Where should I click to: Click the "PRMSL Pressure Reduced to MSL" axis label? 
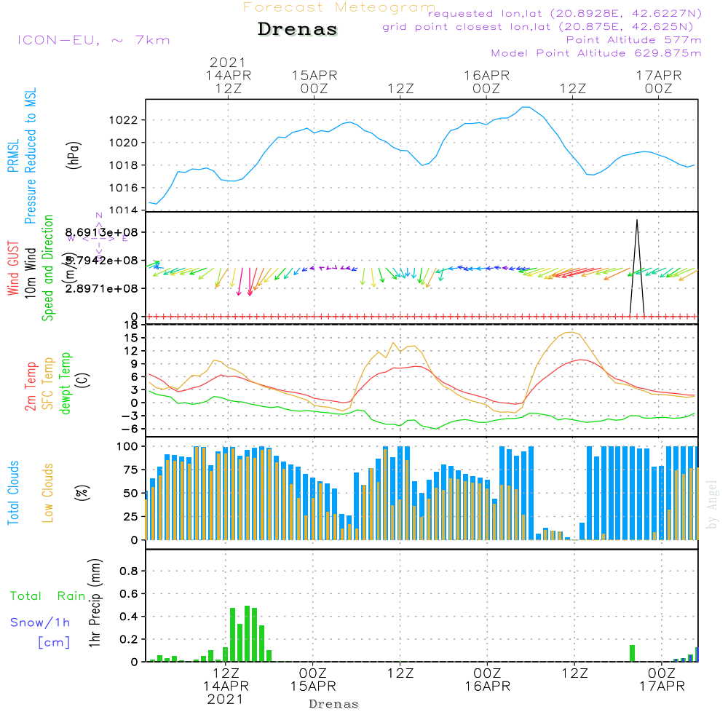point(22,156)
